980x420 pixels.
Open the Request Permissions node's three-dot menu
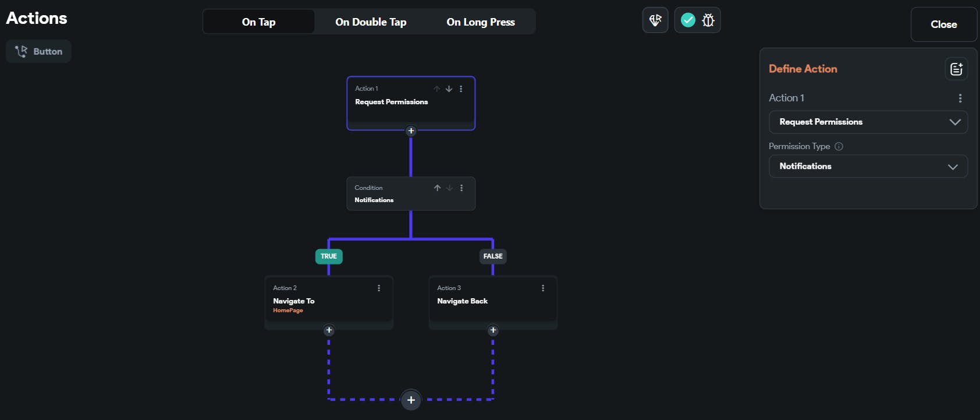[461, 89]
